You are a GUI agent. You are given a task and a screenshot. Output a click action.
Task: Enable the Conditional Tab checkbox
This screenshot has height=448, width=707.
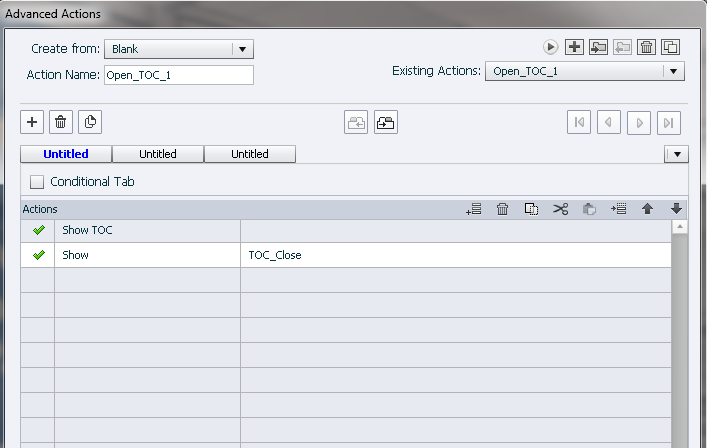38,182
